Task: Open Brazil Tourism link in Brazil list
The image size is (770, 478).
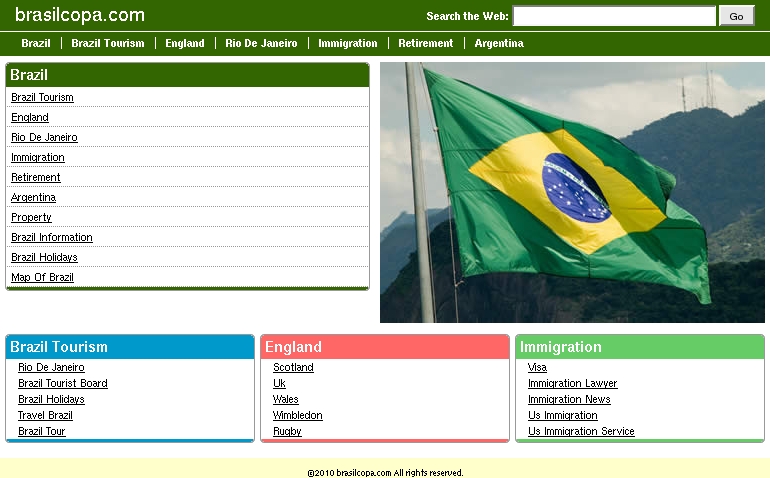Action: click(x=42, y=97)
